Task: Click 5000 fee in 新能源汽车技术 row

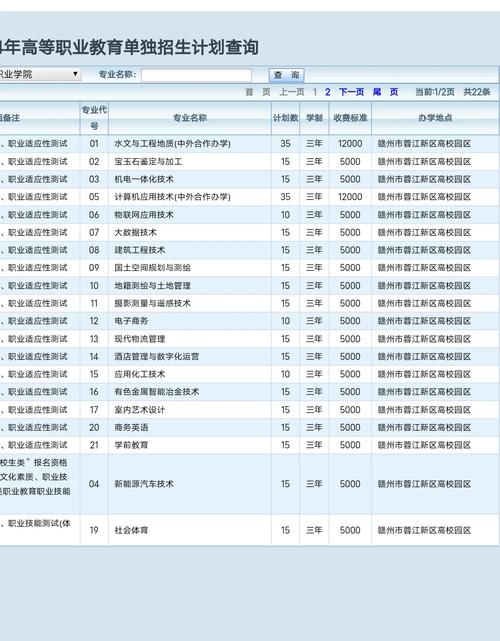Action: [350, 484]
